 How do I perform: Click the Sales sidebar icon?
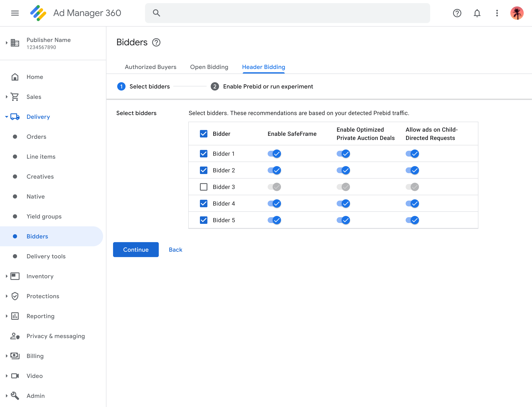tap(15, 97)
